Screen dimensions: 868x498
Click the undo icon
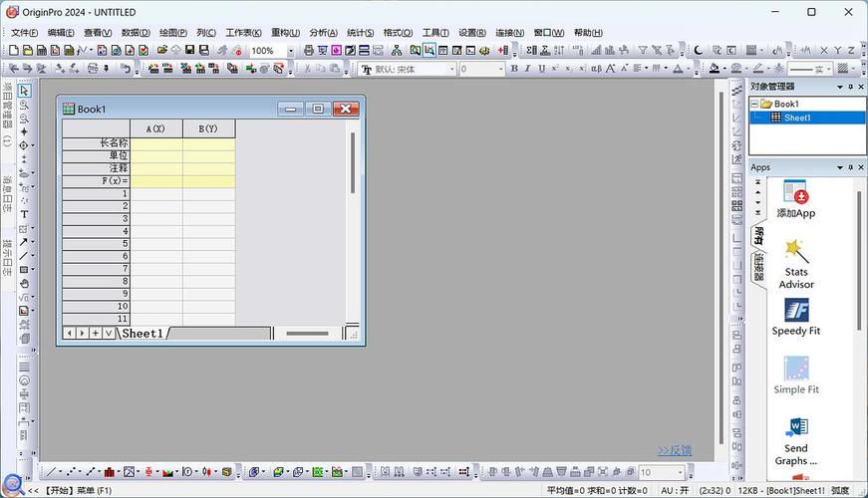127,69
